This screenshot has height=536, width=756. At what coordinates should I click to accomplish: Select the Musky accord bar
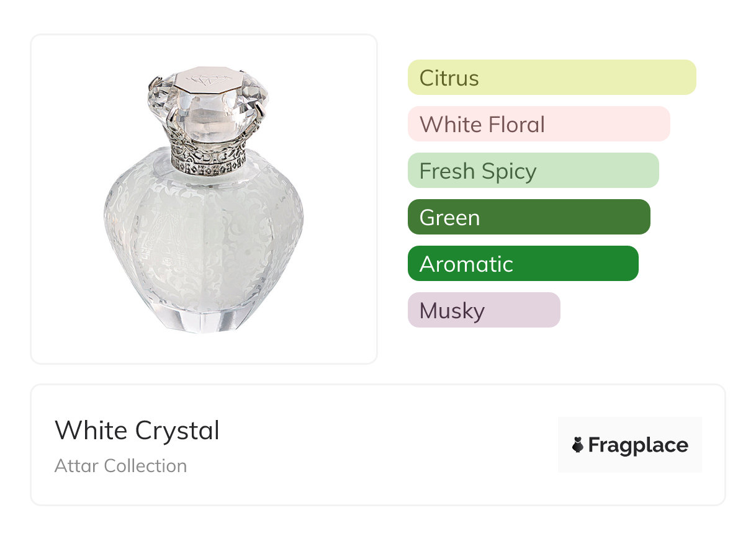[484, 310]
